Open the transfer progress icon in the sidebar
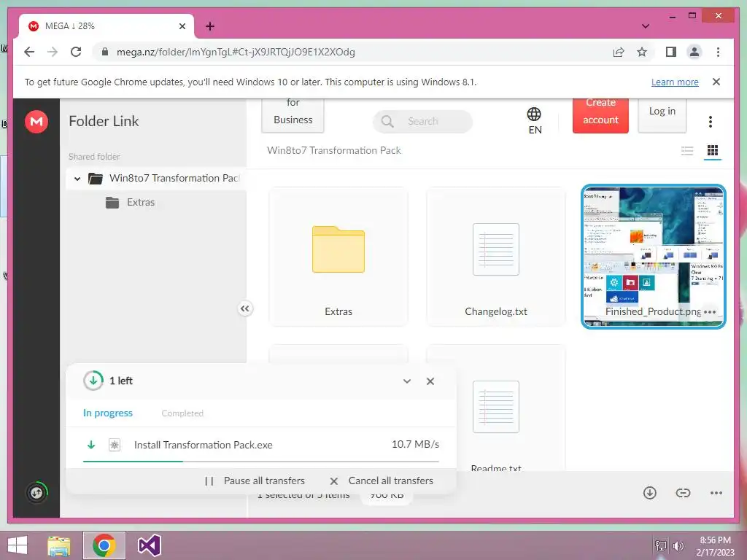 coord(36,492)
